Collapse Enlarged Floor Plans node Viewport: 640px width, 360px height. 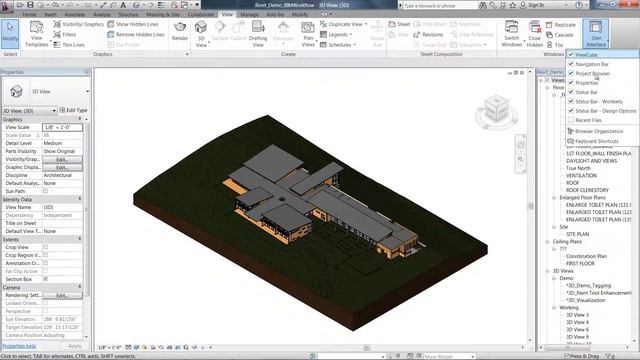[x=554, y=198]
